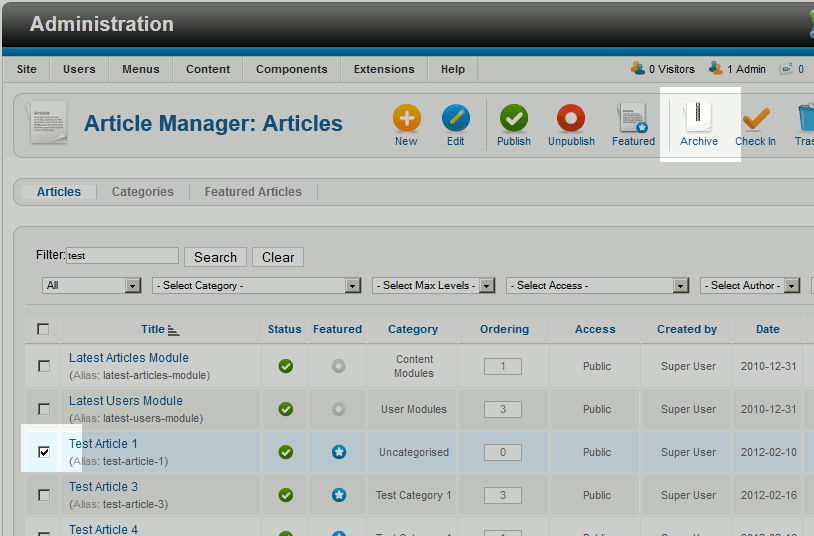Open the Test Article 3 link

pos(103,487)
